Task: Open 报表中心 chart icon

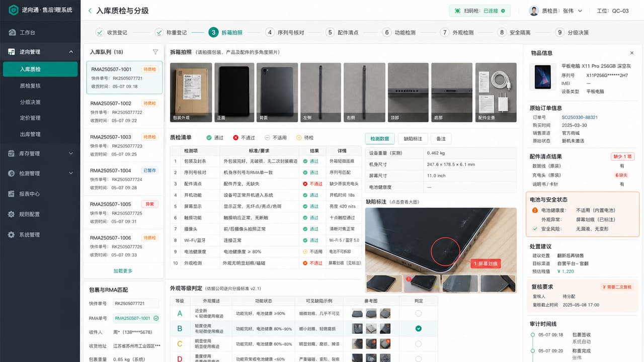Action: (x=12, y=194)
